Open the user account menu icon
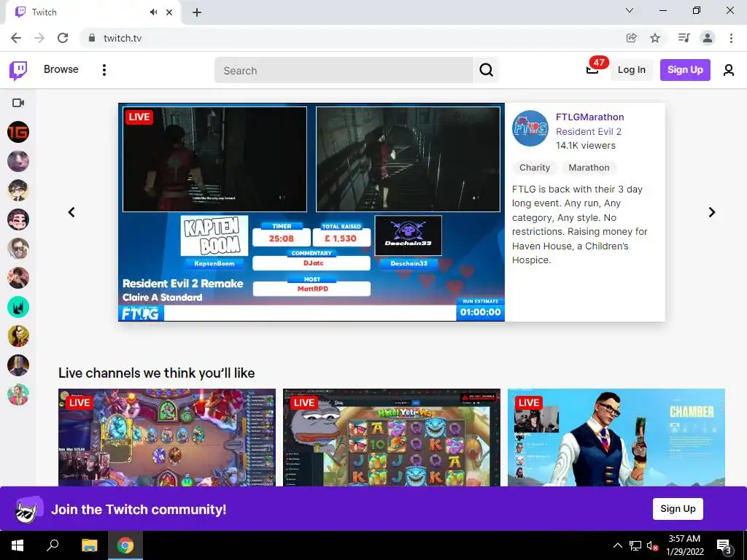This screenshot has width=747, height=560. 728,71
